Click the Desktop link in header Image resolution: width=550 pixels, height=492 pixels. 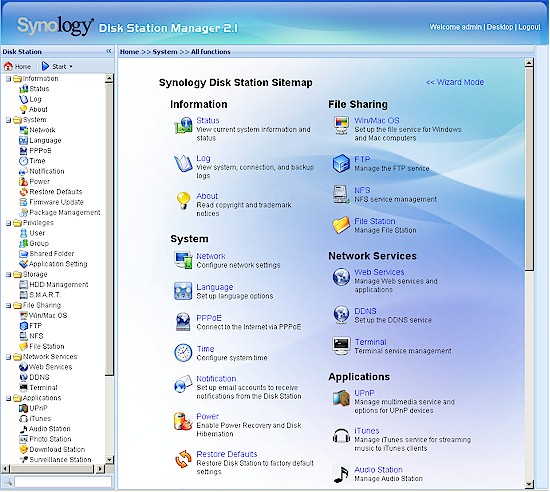[499, 27]
